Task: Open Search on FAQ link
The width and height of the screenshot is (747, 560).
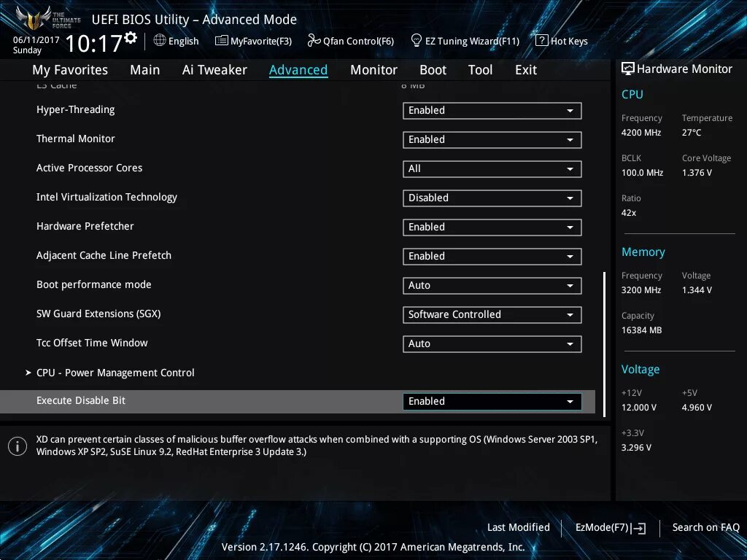Action: coord(705,527)
